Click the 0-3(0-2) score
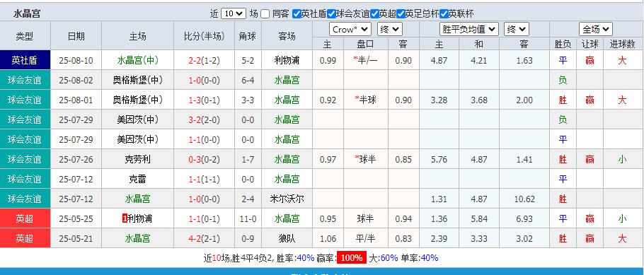Screen dimensions: 644x275 pos(204,159)
